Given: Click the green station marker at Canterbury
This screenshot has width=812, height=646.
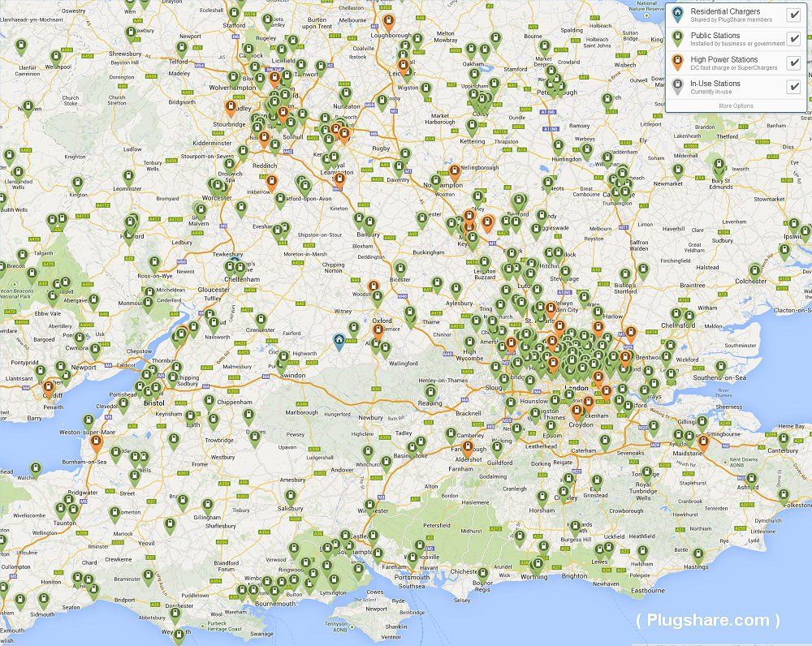Looking at the screenshot, I should [783, 441].
